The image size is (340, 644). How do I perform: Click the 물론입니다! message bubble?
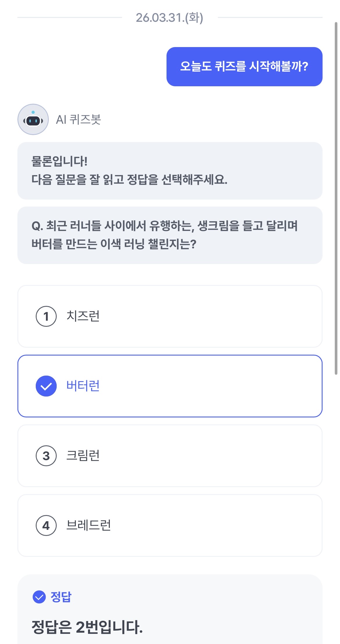pos(170,171)
